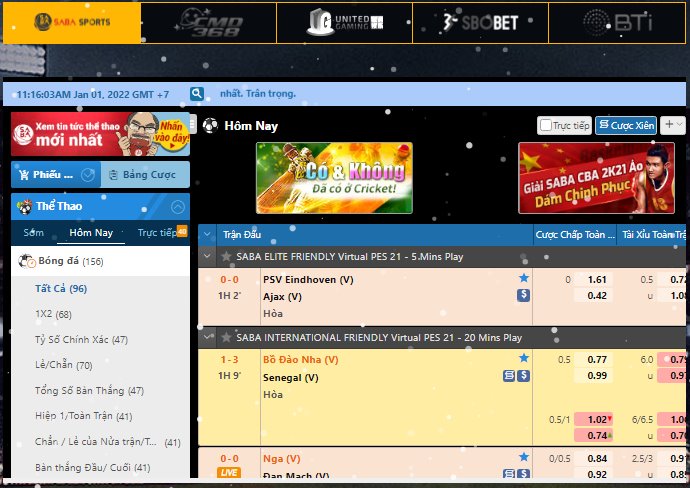690x488 pixels.
Task: Open the plus dropdown near Cược Xiên
Action: [672, 125]
